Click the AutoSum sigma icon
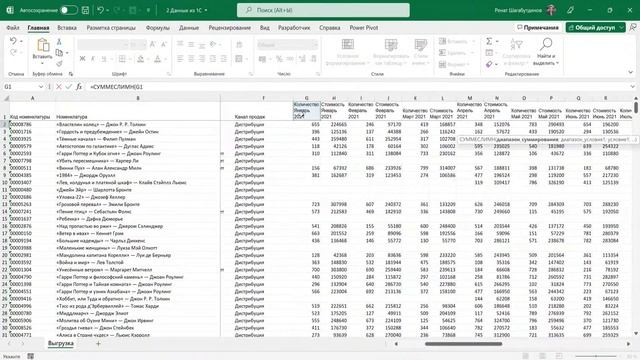640x360 pixels. [x=489, y=41]
